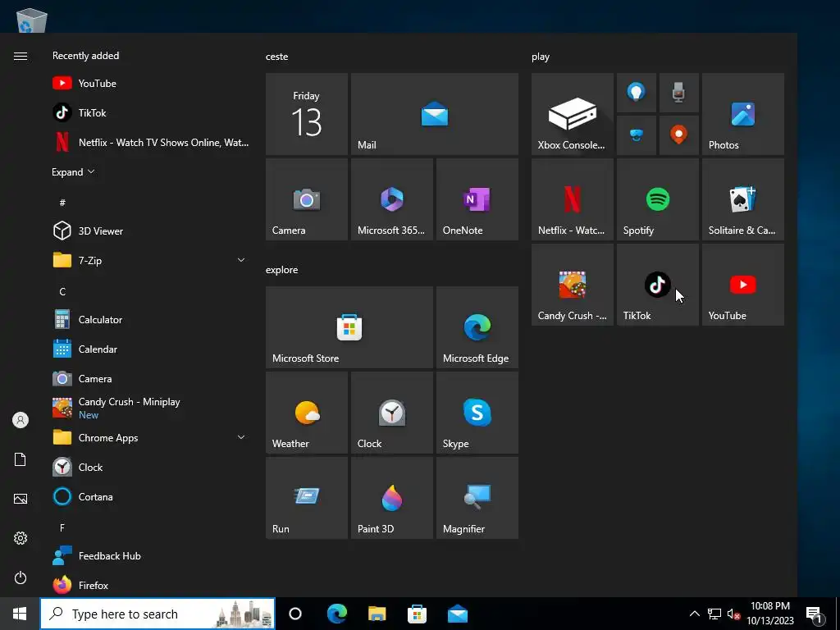Viewport: 840px width, 630px height.
Task: Open the Magnifier tile
Action: (x=477, y=498)
